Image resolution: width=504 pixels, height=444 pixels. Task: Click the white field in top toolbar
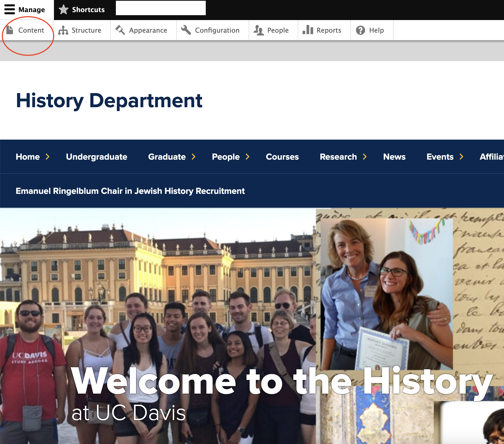coord(161,8)
